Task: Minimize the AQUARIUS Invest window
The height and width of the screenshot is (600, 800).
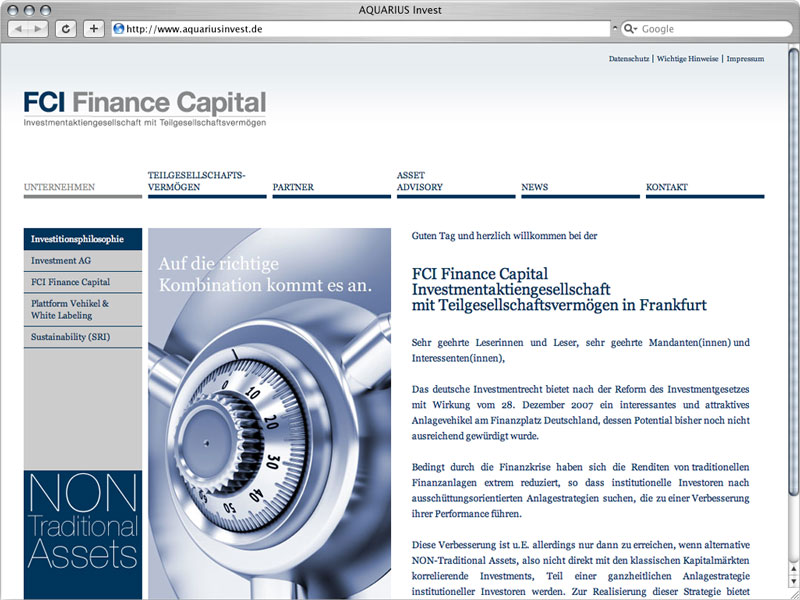Action: tap(30, 10)
